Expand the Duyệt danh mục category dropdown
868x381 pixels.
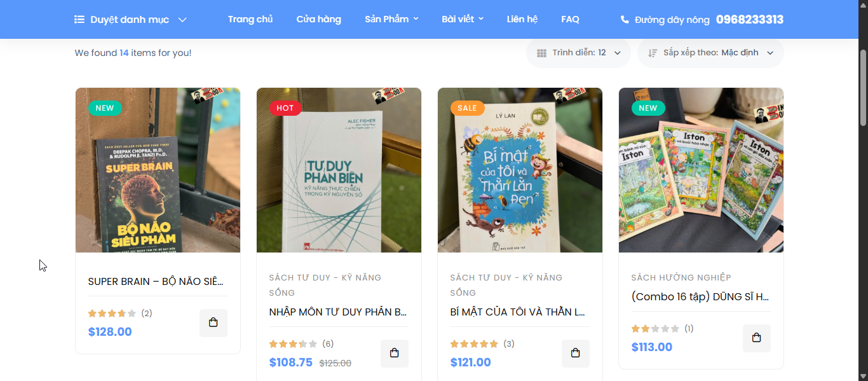pyautogui.click(x=182, y=20)
